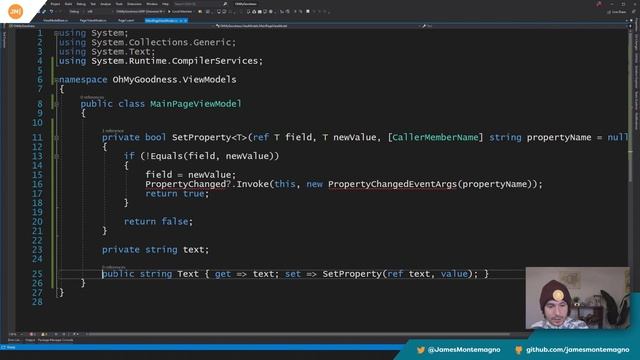Click 'propertyName' parameter on line 11

pos(559,138)
